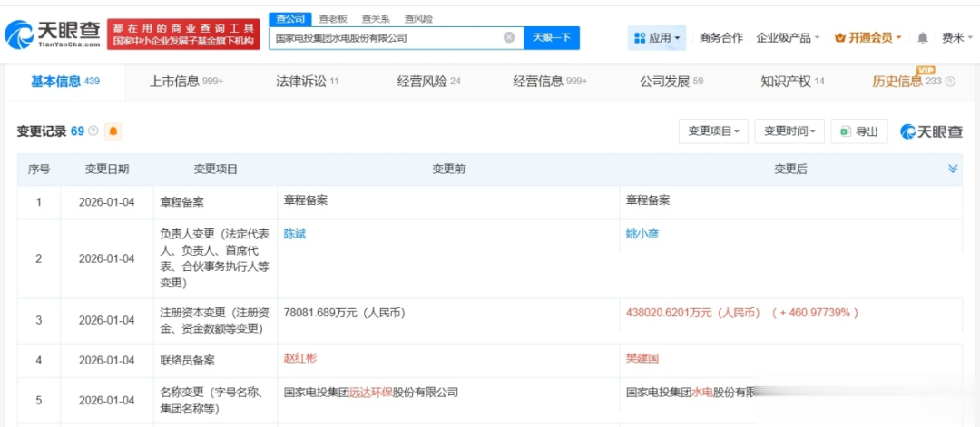Open the 姚小彦 person link

pyautogui.click(x=642, y=235)
